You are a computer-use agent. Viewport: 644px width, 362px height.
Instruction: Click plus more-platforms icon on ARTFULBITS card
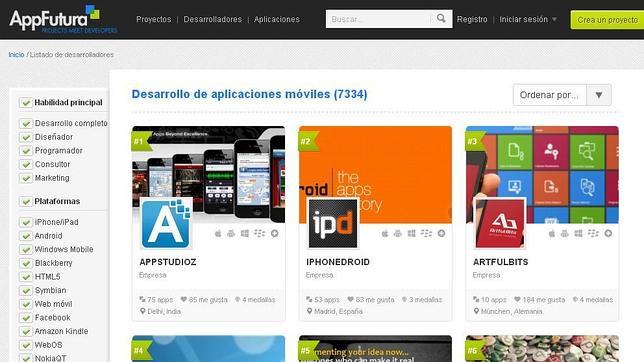[608, 233]
